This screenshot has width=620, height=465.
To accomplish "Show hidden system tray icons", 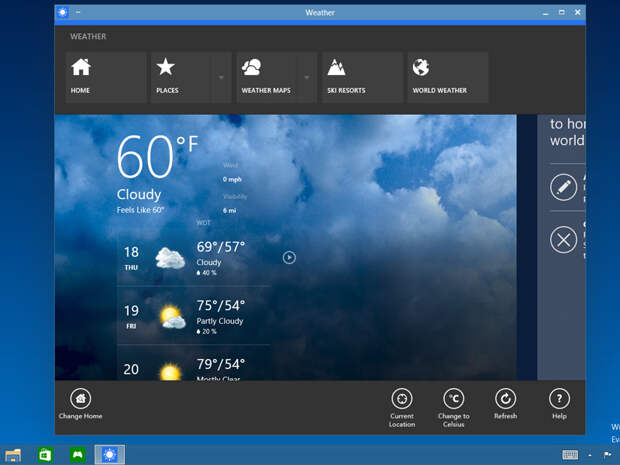I will click(x=590, y=455).
